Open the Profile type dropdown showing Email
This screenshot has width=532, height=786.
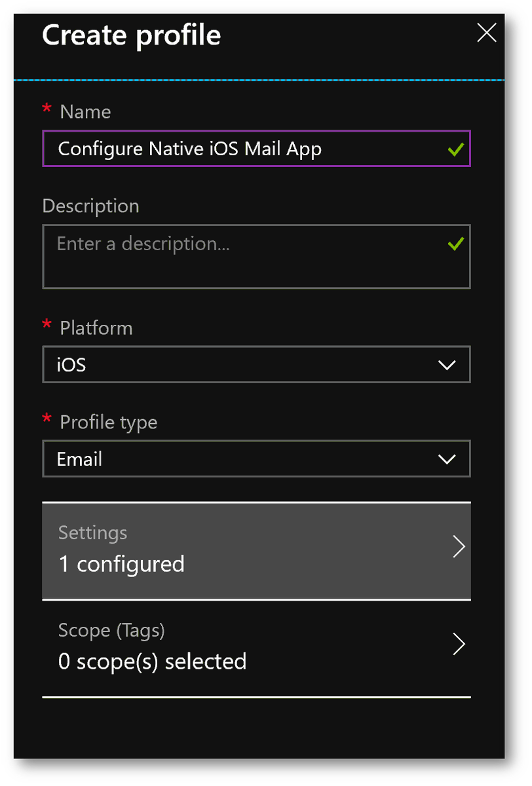pyautogui.click(x=256, y=458)
